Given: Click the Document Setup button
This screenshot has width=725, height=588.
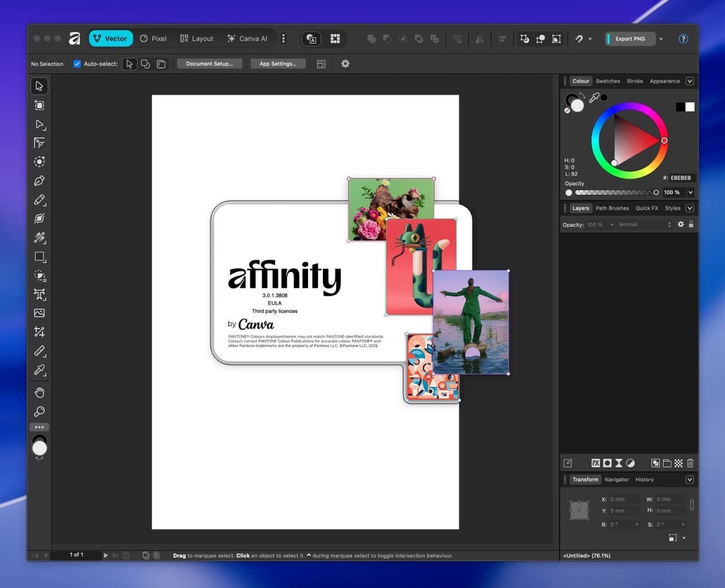Looking at the screenshot, I should tap(210, 63).
